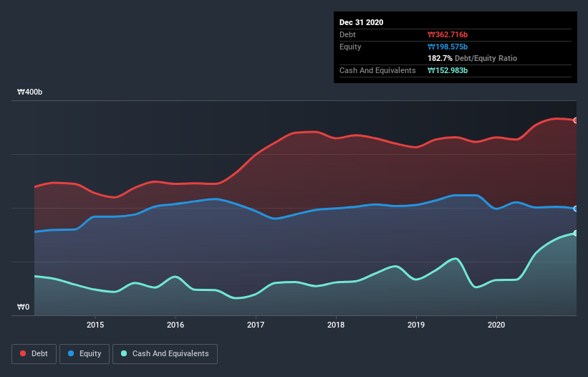The height and width of the screenshot is (377, 588).
Task: Toggle the Cash And Equivalents legend button
Action: tap(165, 354)
